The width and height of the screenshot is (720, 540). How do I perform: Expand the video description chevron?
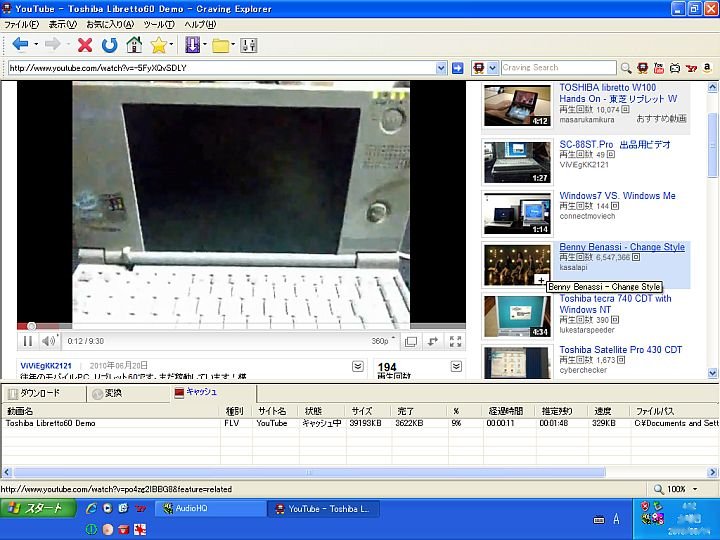(358, 366)
